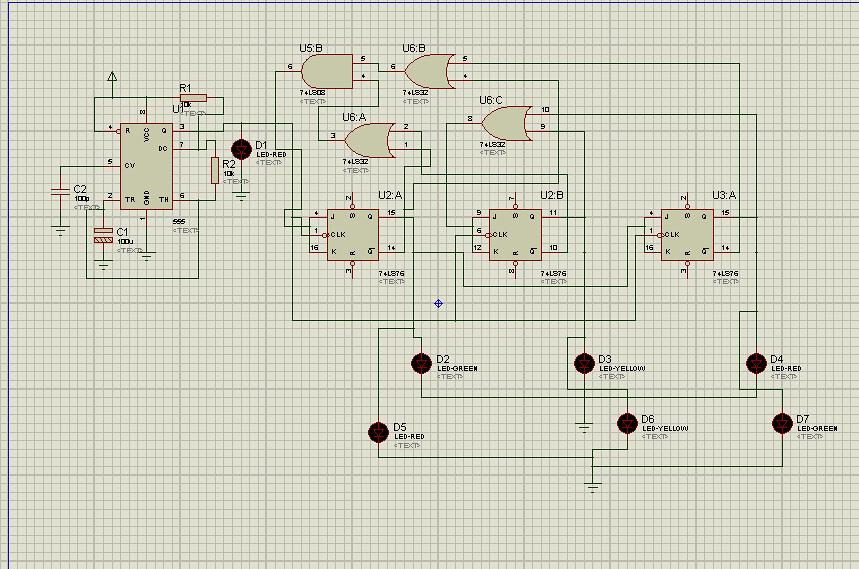859x569 pixels.
Task: Click the blue origin marker on the sheet
Action: pyautogui.click(x=438, y=303)
